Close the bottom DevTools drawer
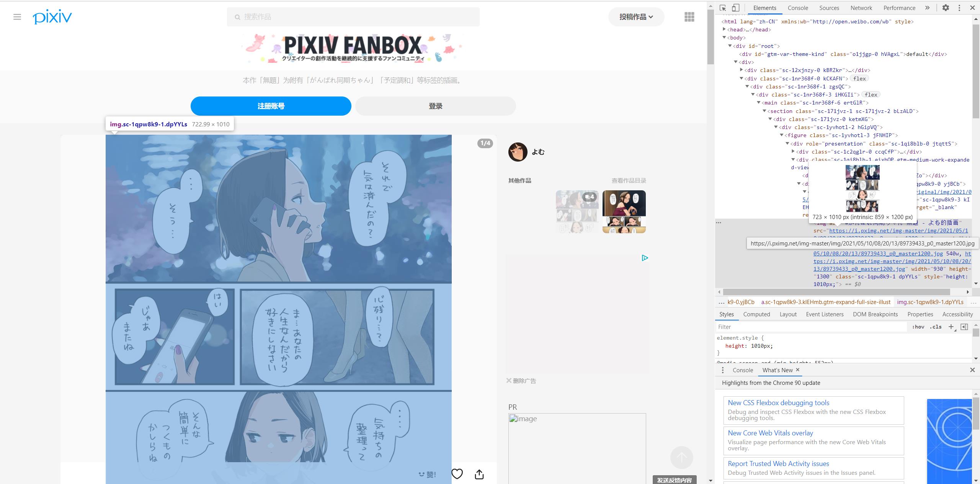 click(972, 370)
